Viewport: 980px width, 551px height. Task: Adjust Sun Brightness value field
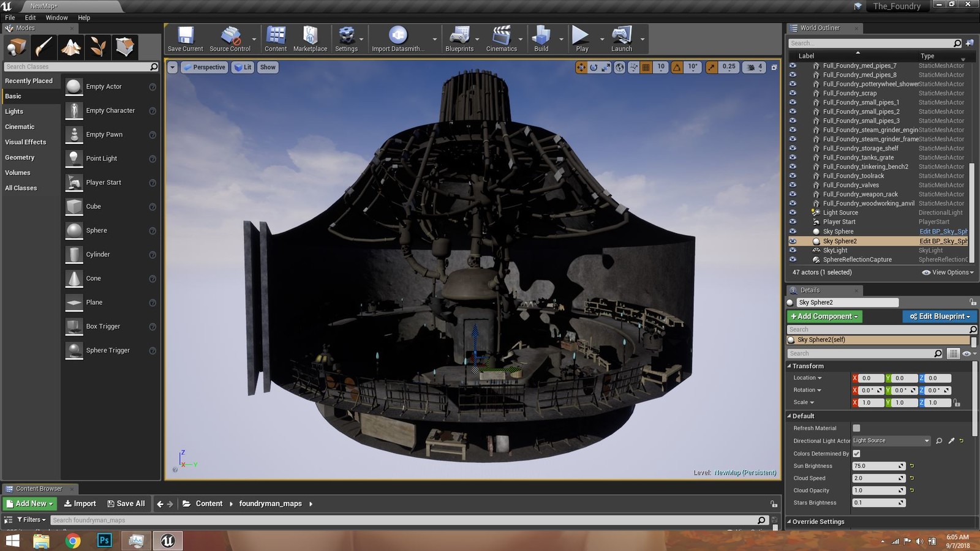pyautogui.click(x=879, y=466)
